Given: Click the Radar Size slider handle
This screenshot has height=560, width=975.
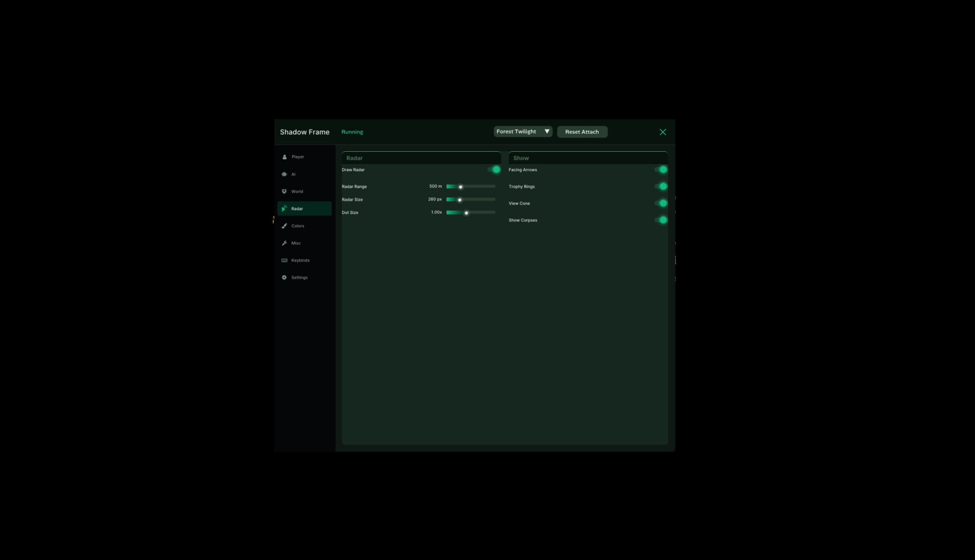Looking at the screenshot, I should point(460,200).
